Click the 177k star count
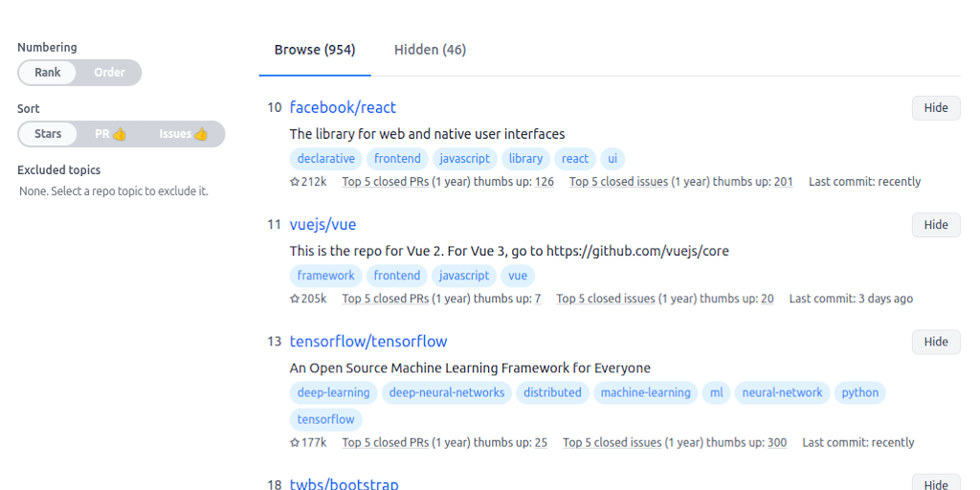The height and width of the screenshot is (490, 980). tap(308, 442)
